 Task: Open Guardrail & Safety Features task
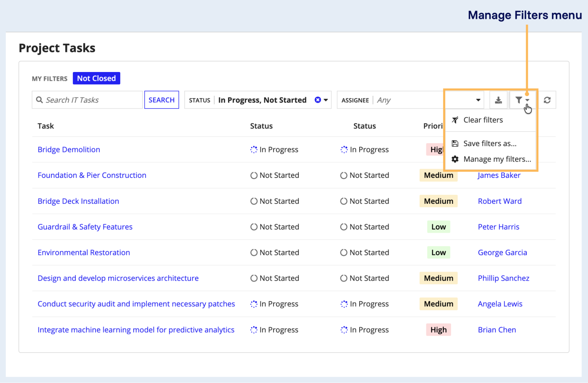pyautogui.click(x=85, y=227)
